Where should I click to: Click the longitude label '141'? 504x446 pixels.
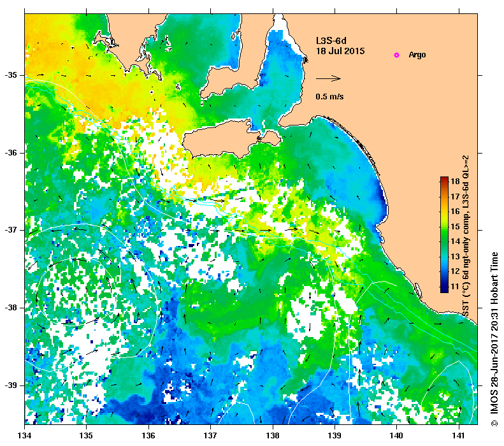459,436
